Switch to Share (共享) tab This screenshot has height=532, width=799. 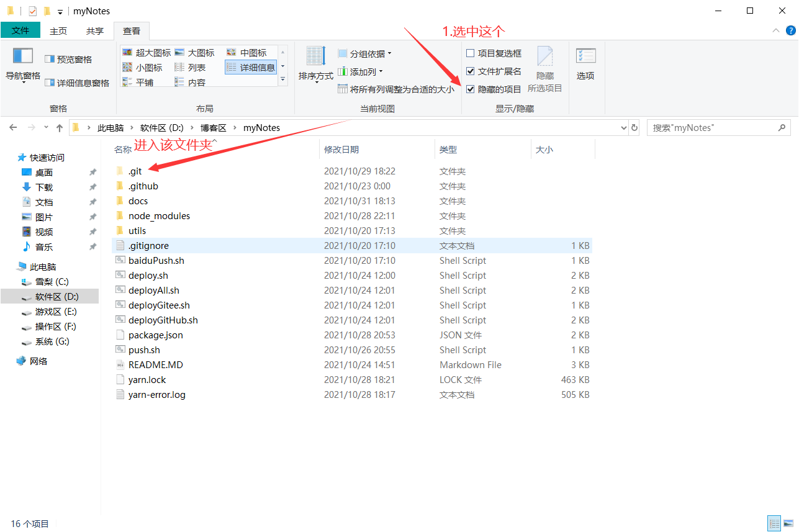click(x=95, y=30)
